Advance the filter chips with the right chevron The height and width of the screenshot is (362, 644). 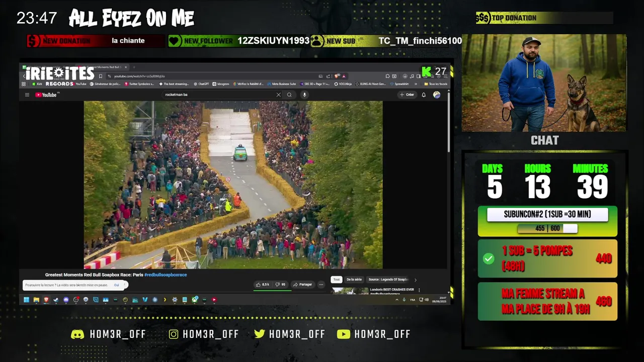pos(415,280)
